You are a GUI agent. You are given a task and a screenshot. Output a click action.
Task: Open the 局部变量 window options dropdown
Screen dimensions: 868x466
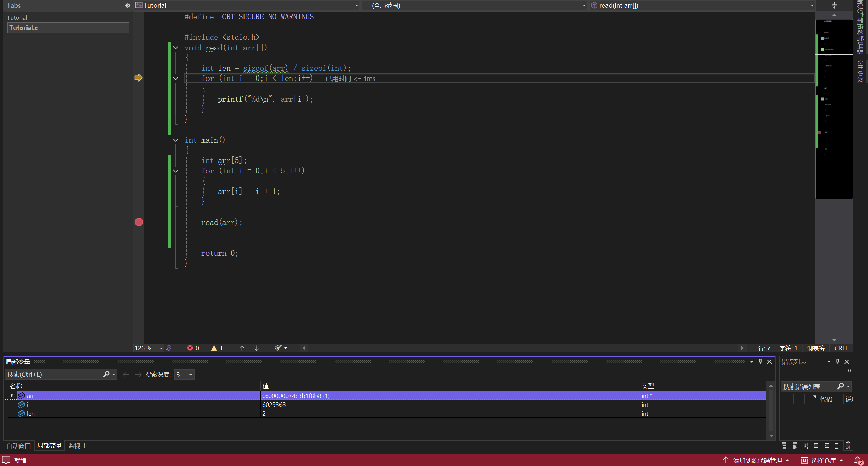(752, 362)
